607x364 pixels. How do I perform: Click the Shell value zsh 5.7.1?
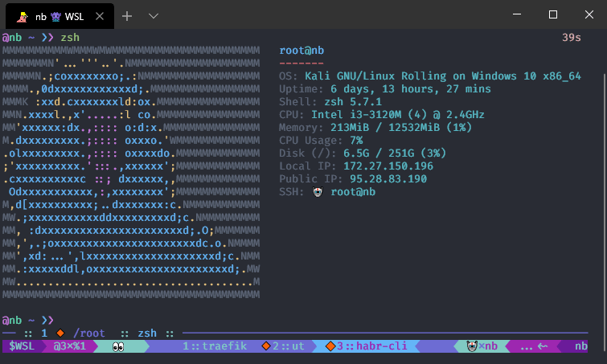[353, 102]
